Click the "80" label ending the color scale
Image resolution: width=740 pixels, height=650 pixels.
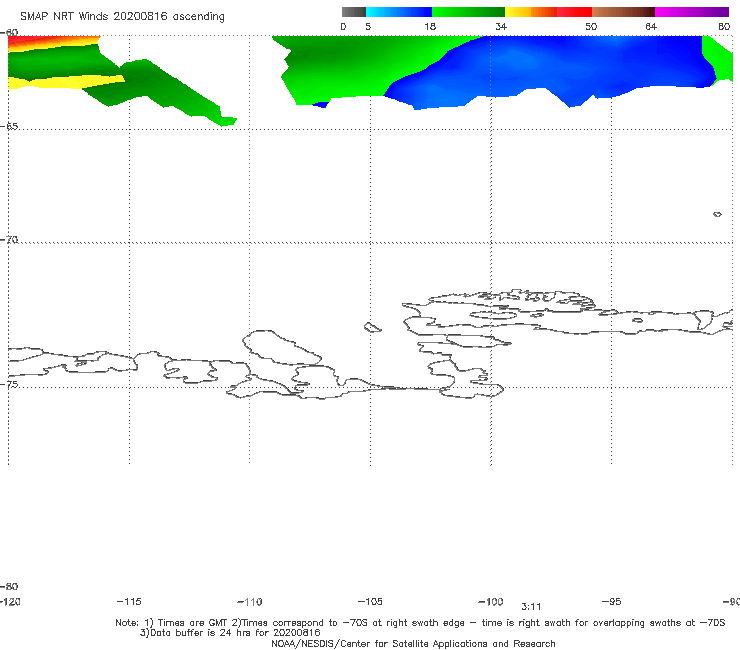pos(724,27)
